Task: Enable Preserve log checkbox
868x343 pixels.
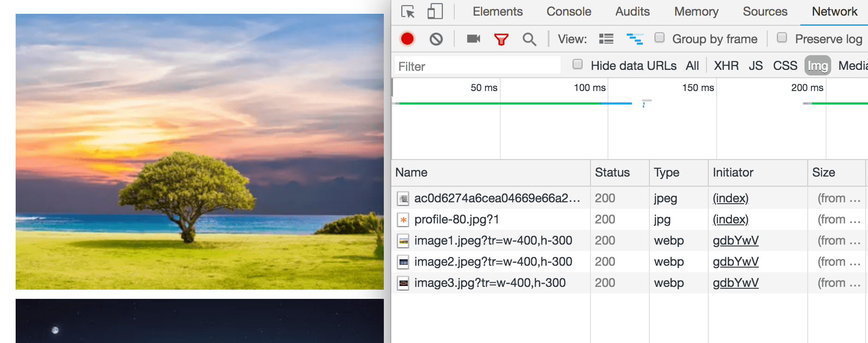Action: click(782, 38)
